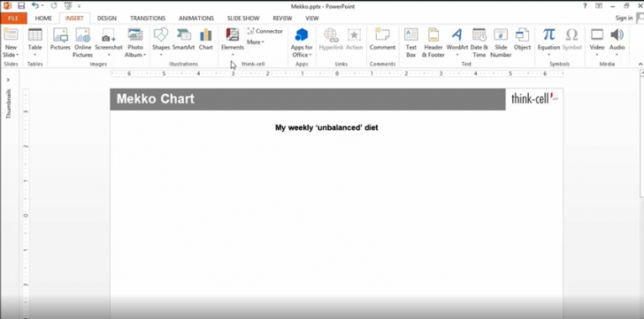Select 'My weekly unbalanced diet' text
The image size is (644, 319).
coord(326,127)
